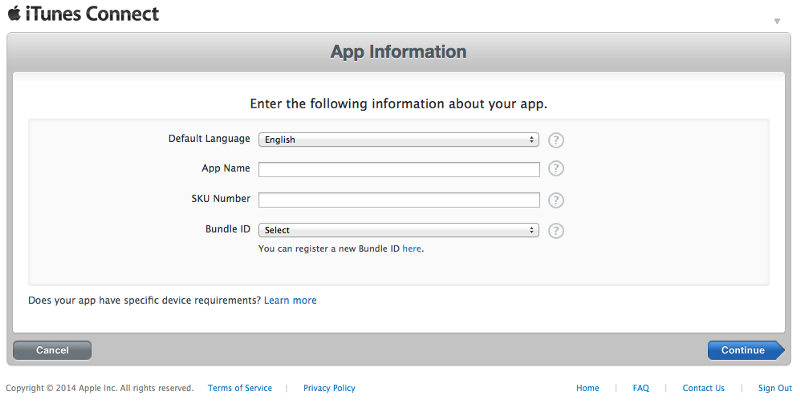This screenshot has height=403, width=800.
Task: Click the 'Does your app have specific device requirements?' text
Action: pyautogui.click(x=144, y=300)
